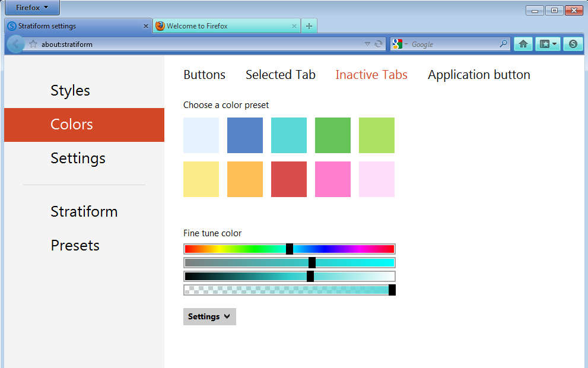Open the Google search engine selector

[399, 44]
